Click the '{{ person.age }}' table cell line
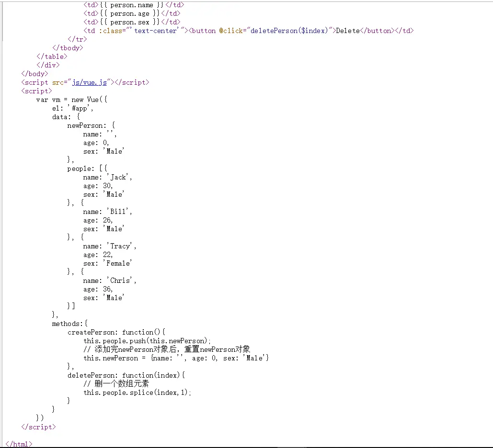 pyautogui.click(x=132, y=13)
